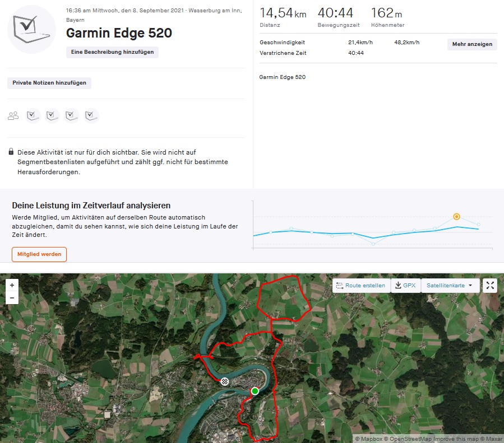Click the group people icon
The image size is (504, 443).
pos(13,116)
